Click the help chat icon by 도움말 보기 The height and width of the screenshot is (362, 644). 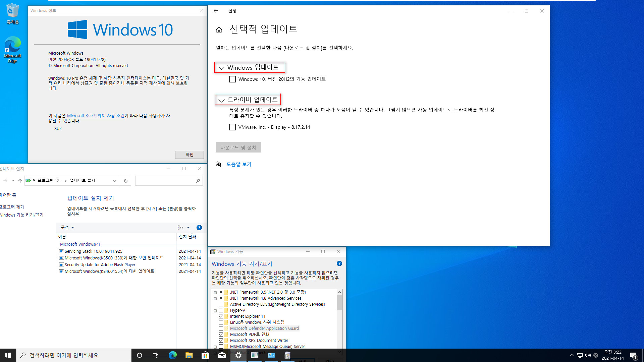(218, 164)
